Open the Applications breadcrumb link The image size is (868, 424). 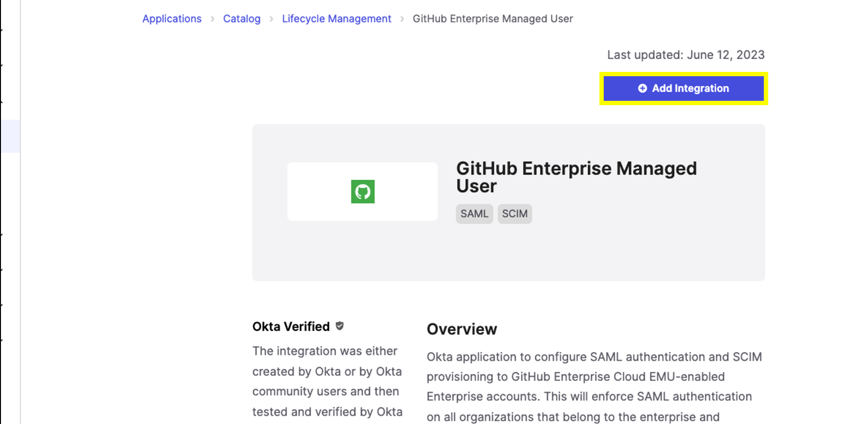172,19
